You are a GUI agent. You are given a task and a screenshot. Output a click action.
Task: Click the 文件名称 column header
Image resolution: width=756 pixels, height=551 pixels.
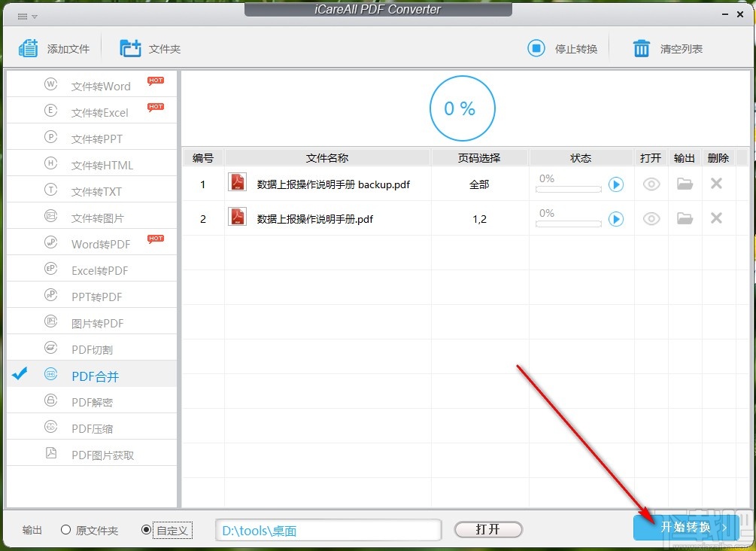[x=327, y=158]
